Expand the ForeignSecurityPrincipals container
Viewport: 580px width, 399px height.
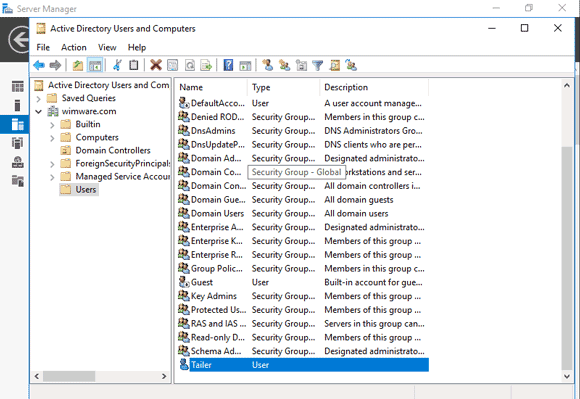pos(52,164)
